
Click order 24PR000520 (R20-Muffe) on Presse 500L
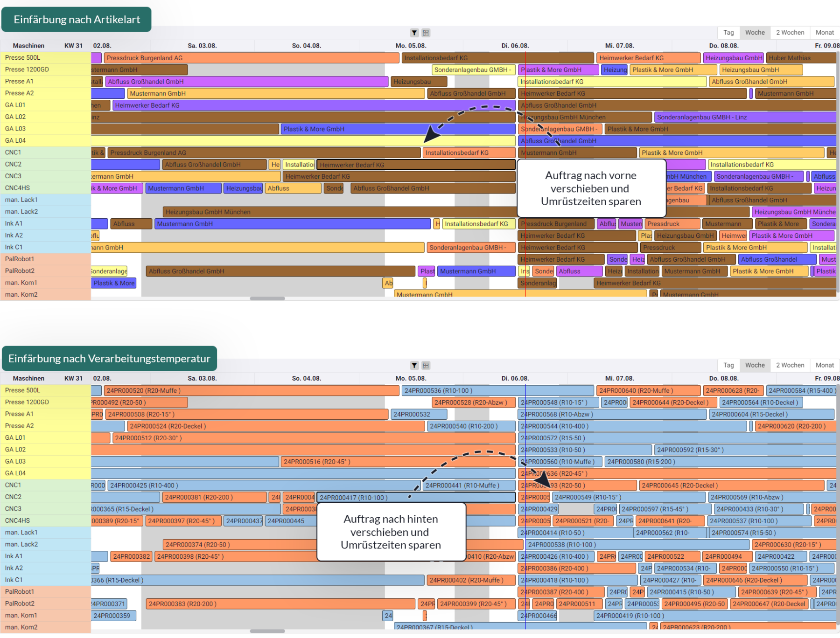(251, 390)
